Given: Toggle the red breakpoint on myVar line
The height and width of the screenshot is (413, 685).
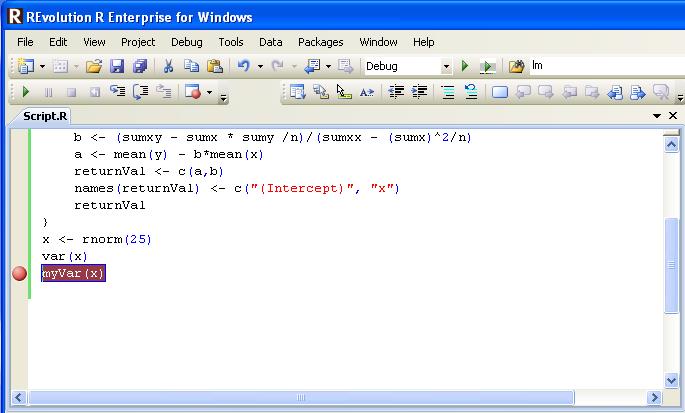Looking at the screenshot, I should coord(19,274).
